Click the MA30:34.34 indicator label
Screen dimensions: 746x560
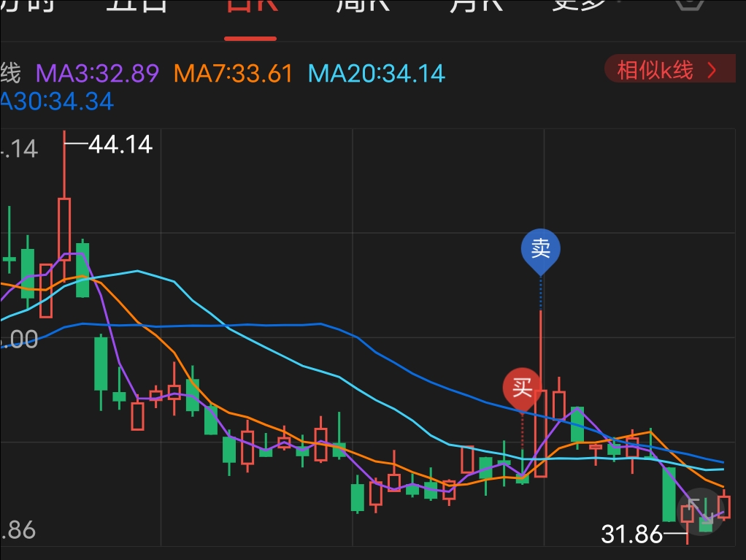pyautogui.click(x=57, y=101)
